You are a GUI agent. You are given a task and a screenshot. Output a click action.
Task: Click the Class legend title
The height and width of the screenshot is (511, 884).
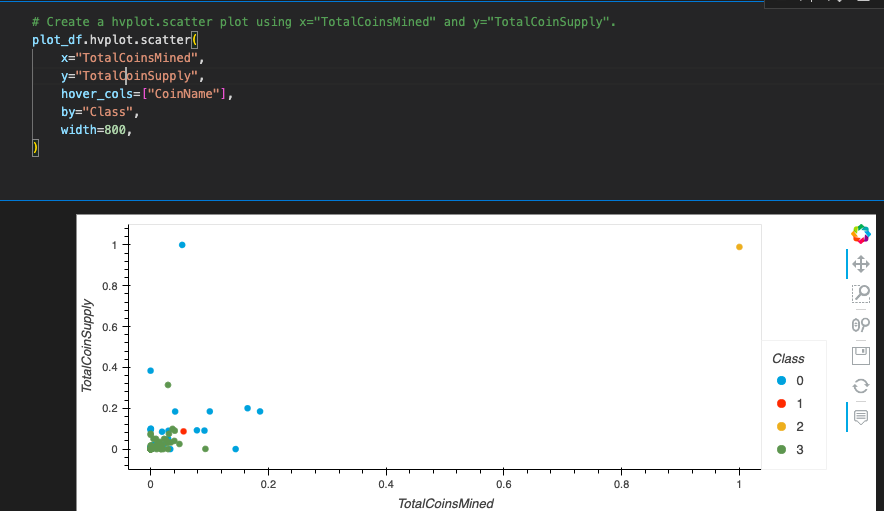tap(788, 359)
